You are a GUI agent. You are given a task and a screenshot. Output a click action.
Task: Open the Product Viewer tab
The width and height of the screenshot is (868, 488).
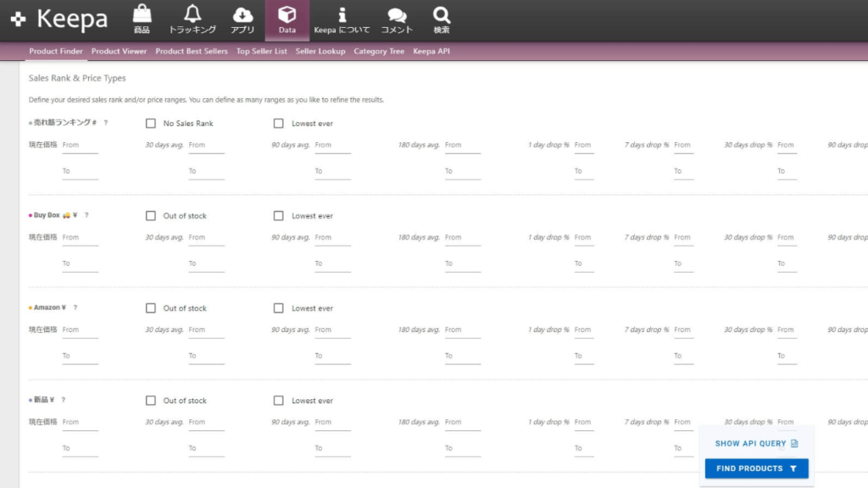[x=119, y=51]
